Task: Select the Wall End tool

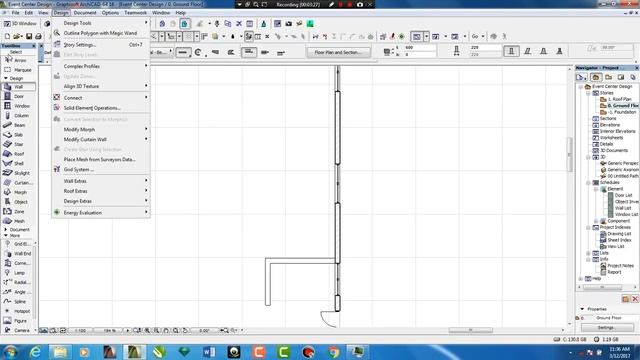Action: coord(18,253)
